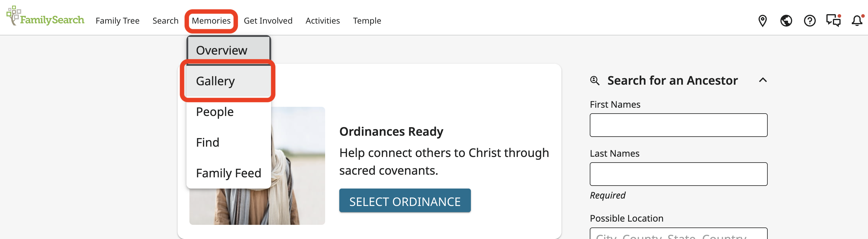Open Family Feed from the dropdown
868x239 pixels.
tap(228, 173)
